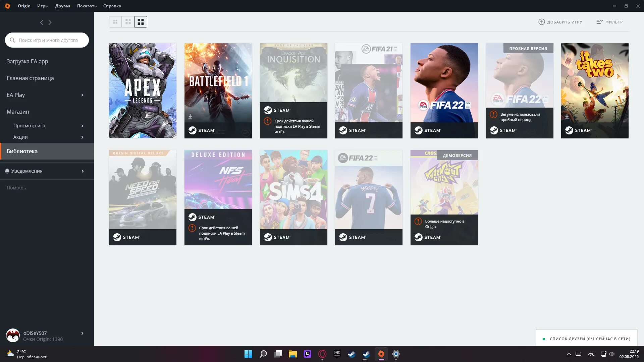
Task: Open the File Explorer taskbar icon
Action: [293, 354]
